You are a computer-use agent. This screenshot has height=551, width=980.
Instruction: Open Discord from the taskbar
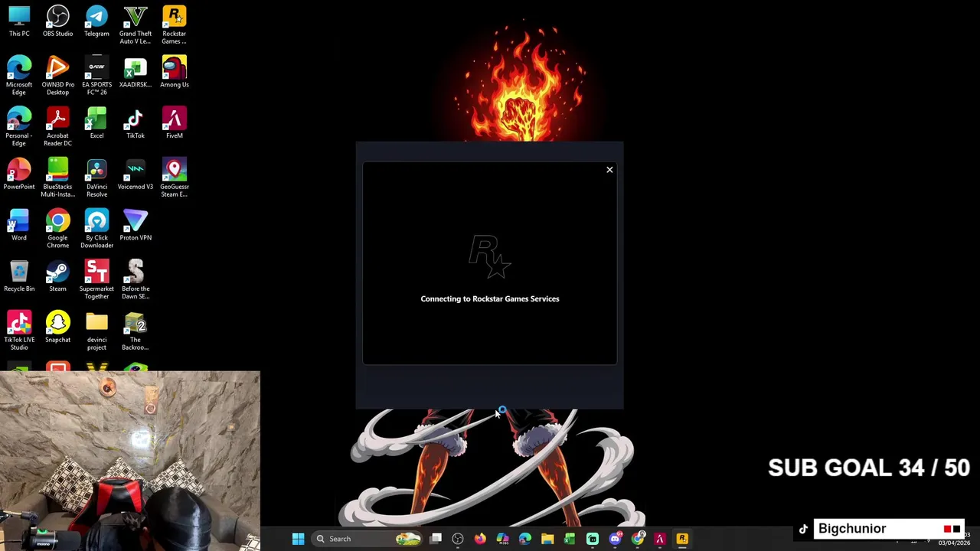[615, 539]
